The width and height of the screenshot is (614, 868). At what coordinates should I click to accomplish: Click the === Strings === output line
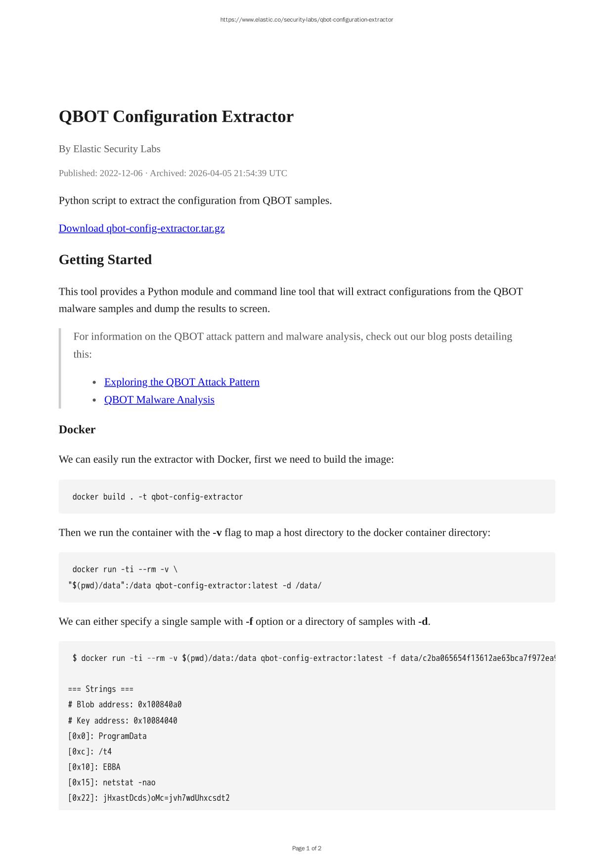coord(101,689)
